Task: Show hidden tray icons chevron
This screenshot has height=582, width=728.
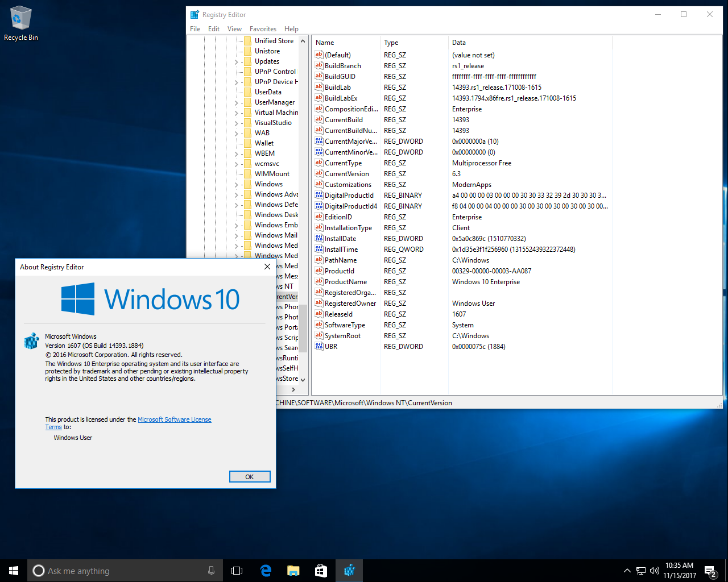Action: (x=627, y=571)
